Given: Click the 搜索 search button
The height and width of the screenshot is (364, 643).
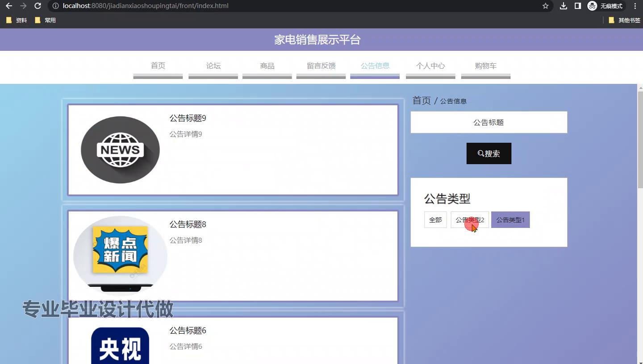Looking at the screenshot, I should [489, 153].
